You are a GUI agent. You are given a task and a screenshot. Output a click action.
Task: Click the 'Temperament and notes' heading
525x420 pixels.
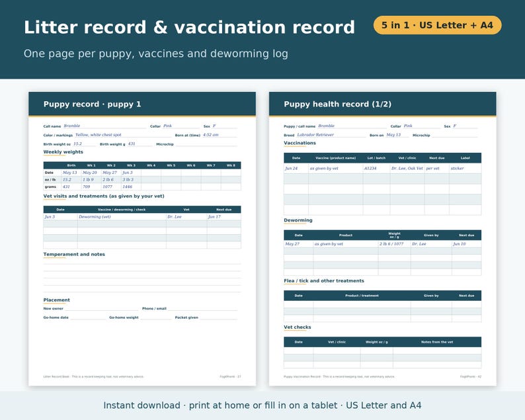point(74,254)
